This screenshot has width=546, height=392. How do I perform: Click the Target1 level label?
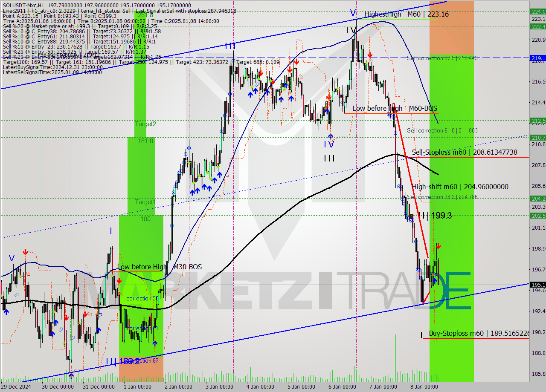pos(145,202)
